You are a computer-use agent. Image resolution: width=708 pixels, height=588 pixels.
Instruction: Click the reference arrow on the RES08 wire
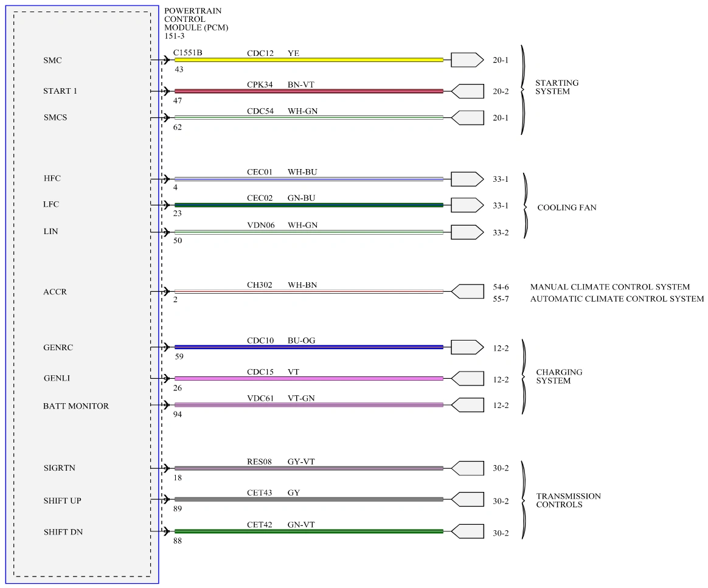pyautogui.click(x=467, y=468)
